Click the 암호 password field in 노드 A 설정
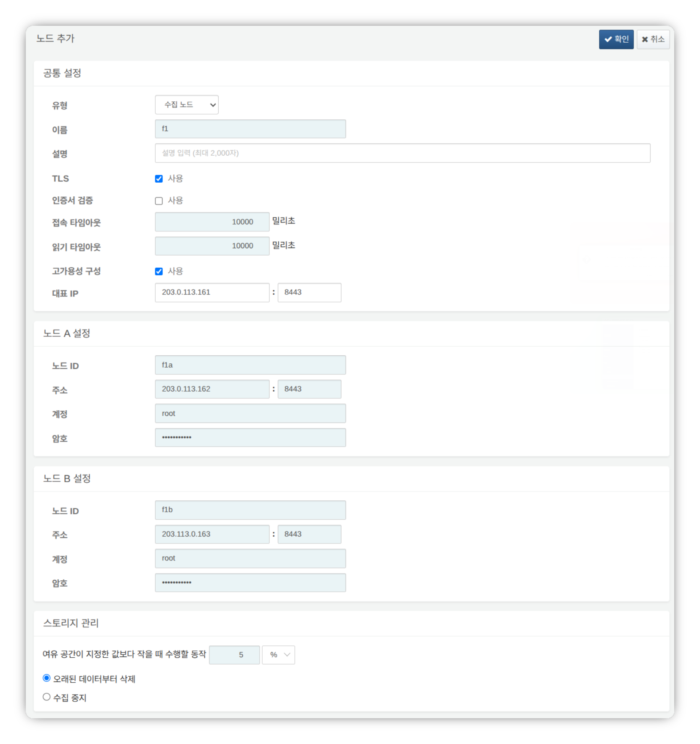This screenshot has height=744, width=700. click(x=250, y=437)
